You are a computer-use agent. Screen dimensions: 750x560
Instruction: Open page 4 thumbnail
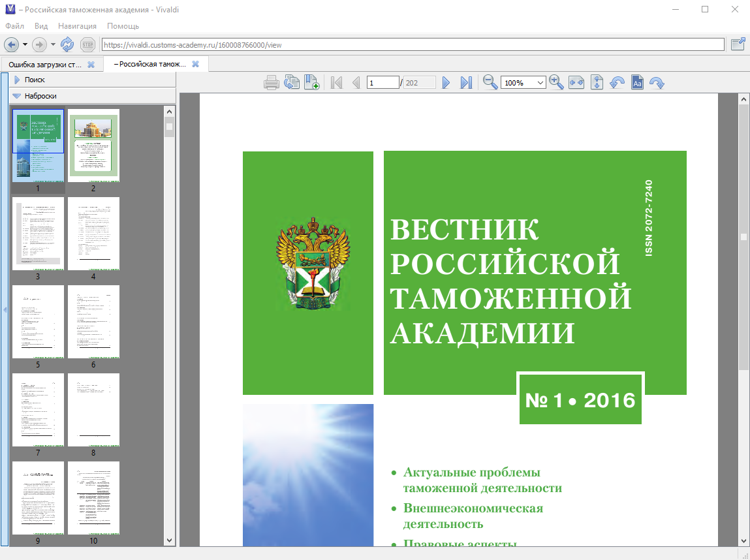(x=93, y=234)
